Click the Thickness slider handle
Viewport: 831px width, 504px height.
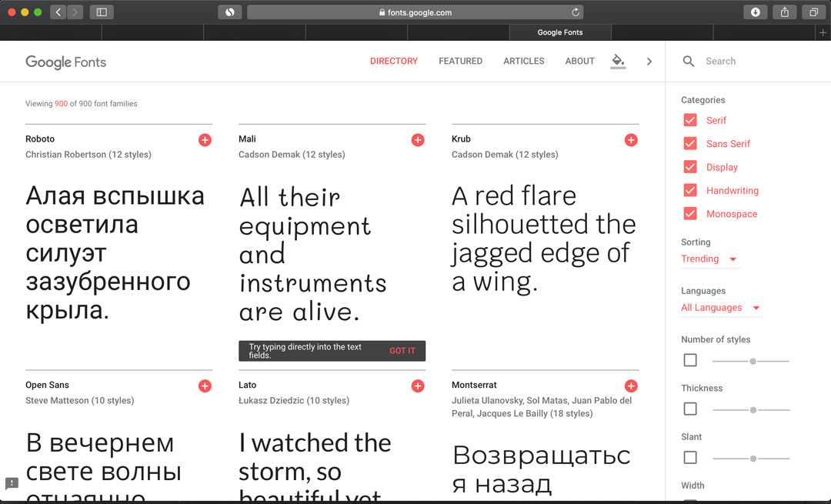click(x=753, y=409)
